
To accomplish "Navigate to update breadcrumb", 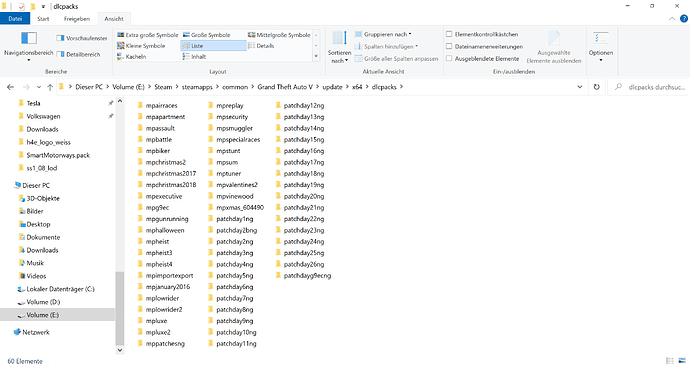I will [332, 87].
